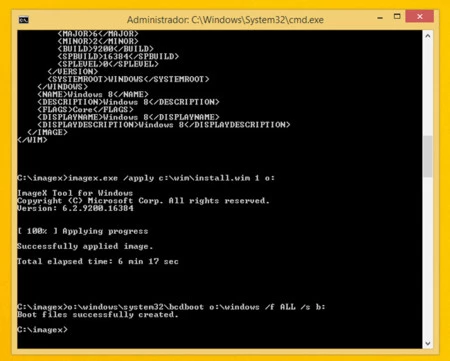Click the vertical scrollbar thumb
This screenshot has width=450, height=361.
(428, 156)
